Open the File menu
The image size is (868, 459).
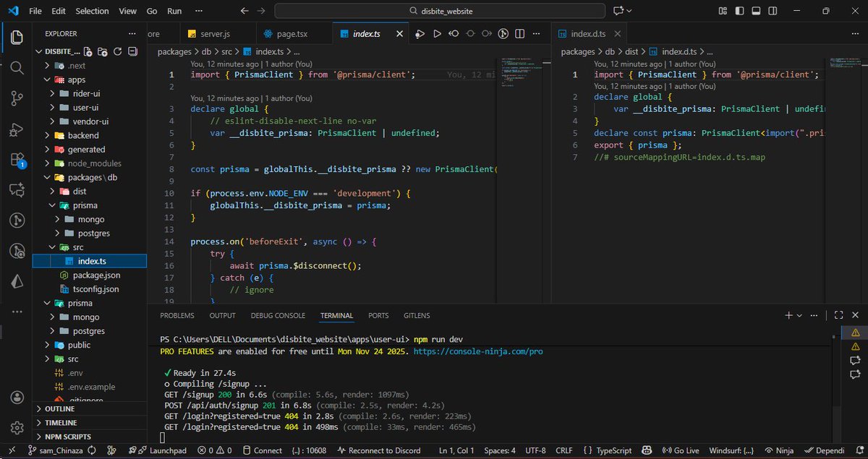point(35,11)
